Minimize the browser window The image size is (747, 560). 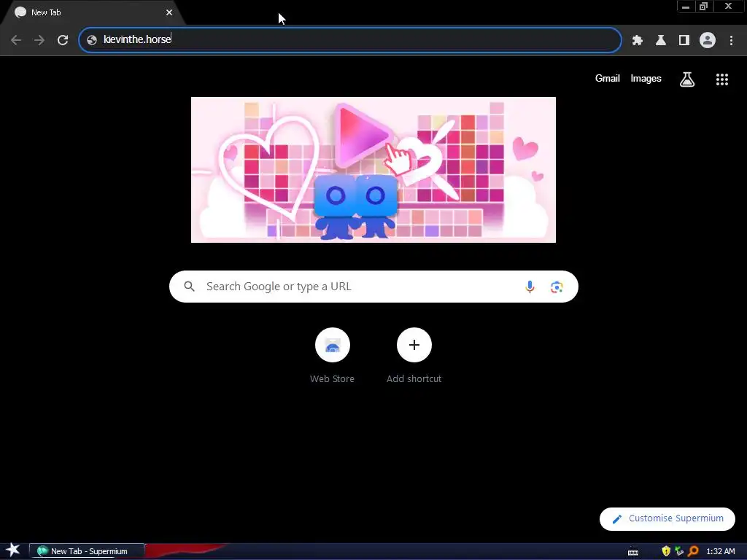[x=686, y=7]
